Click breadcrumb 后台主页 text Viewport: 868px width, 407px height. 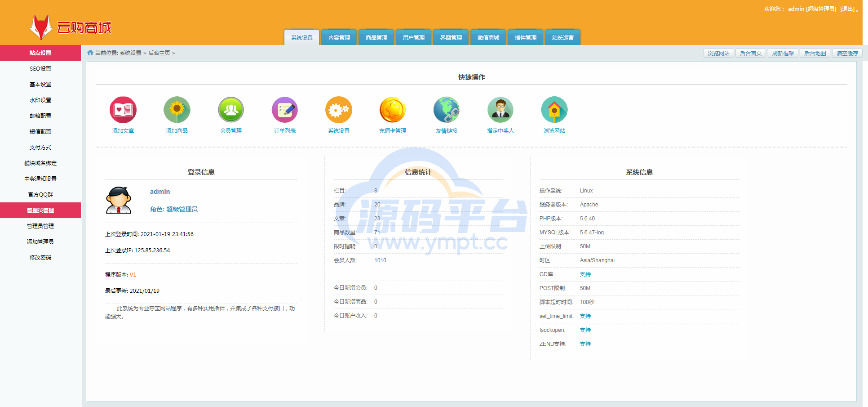click(x=159, y=53)
